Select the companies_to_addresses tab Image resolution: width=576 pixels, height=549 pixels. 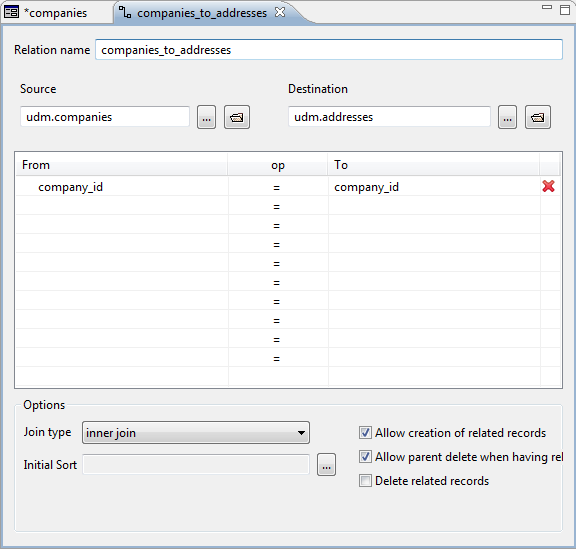point(202,13)
